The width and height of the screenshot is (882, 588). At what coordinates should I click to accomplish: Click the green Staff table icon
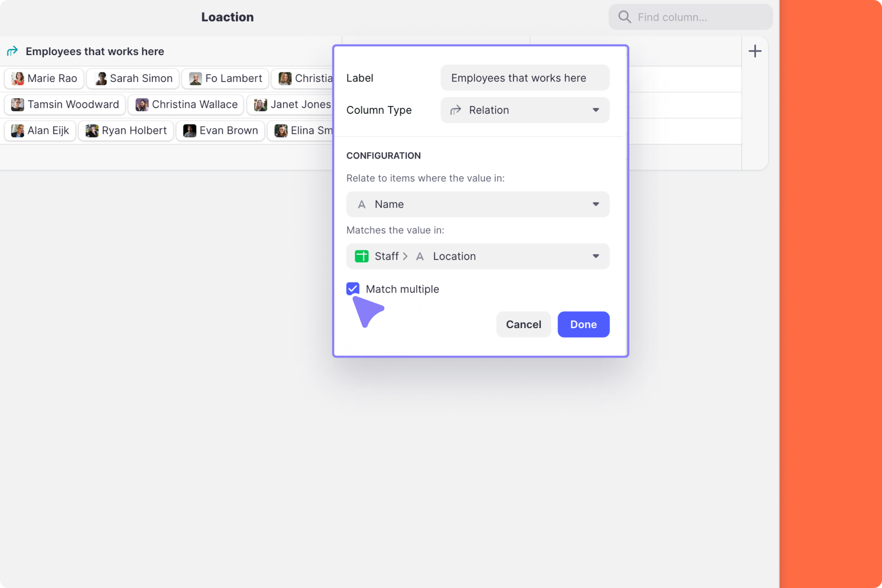point(362,256)
